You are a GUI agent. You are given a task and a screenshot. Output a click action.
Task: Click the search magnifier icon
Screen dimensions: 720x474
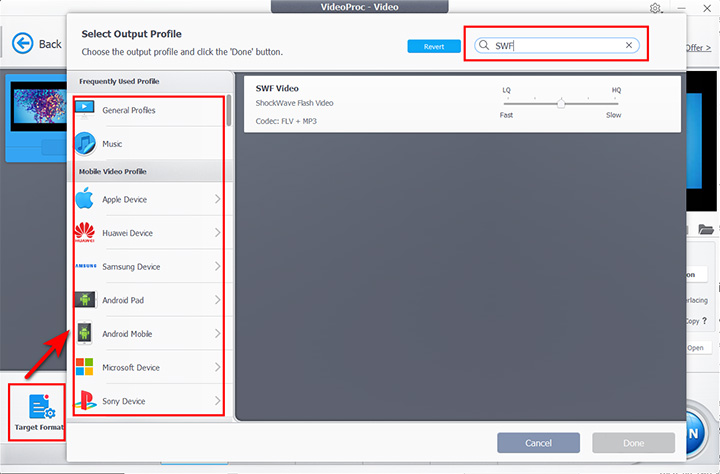pyautogui.click(x=484, y=45)
